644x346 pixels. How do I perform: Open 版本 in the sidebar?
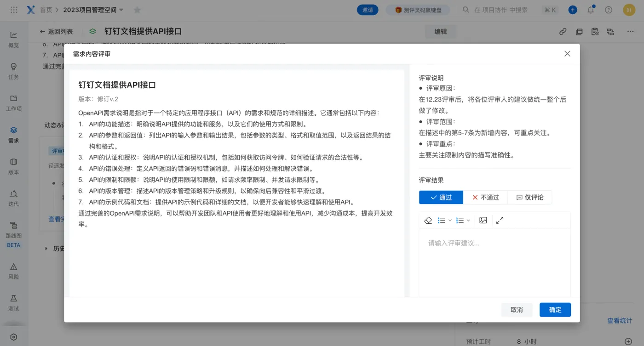tap(14, 166)
